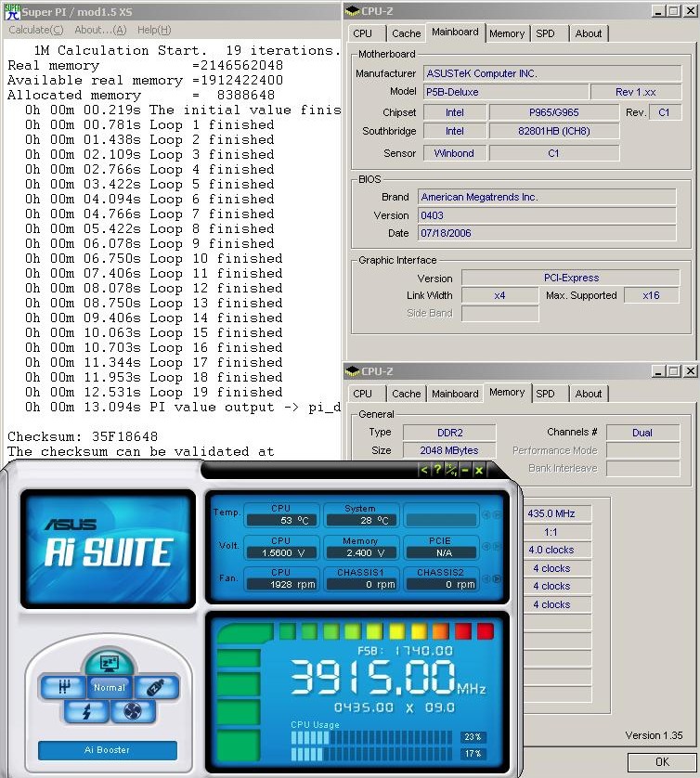
Task: Select the AI N.O.S. nitro bottle icon
Action: (157, 687)
